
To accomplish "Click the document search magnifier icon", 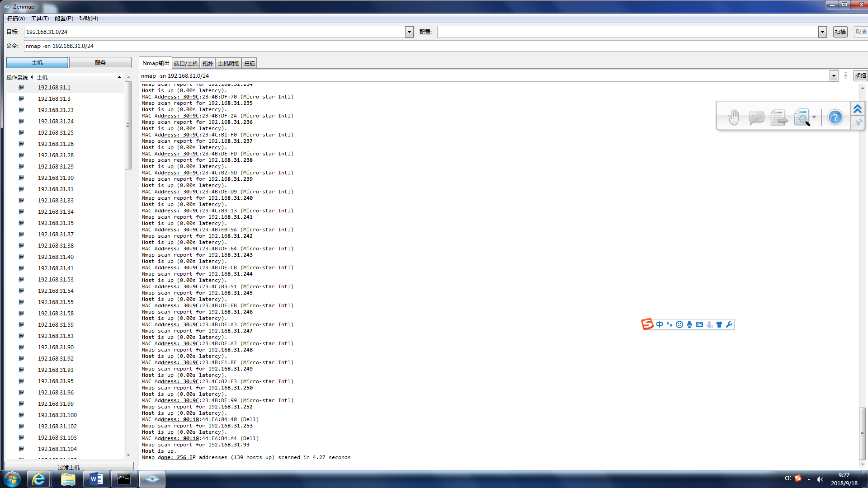I will point(802,117).
